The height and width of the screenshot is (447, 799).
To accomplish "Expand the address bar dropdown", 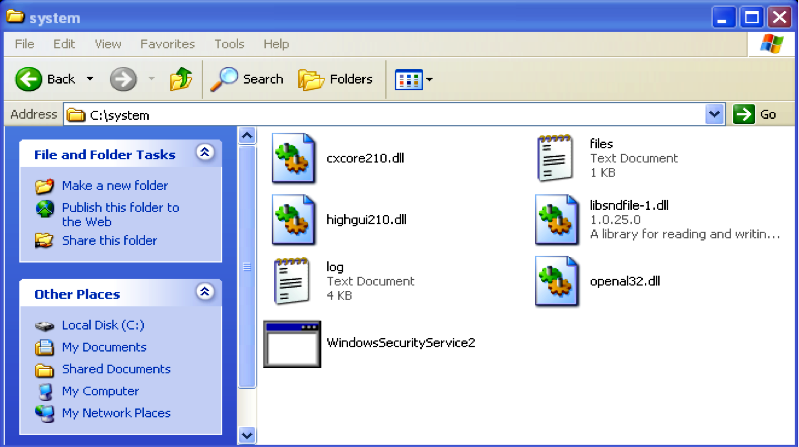I will click(714, 115).
